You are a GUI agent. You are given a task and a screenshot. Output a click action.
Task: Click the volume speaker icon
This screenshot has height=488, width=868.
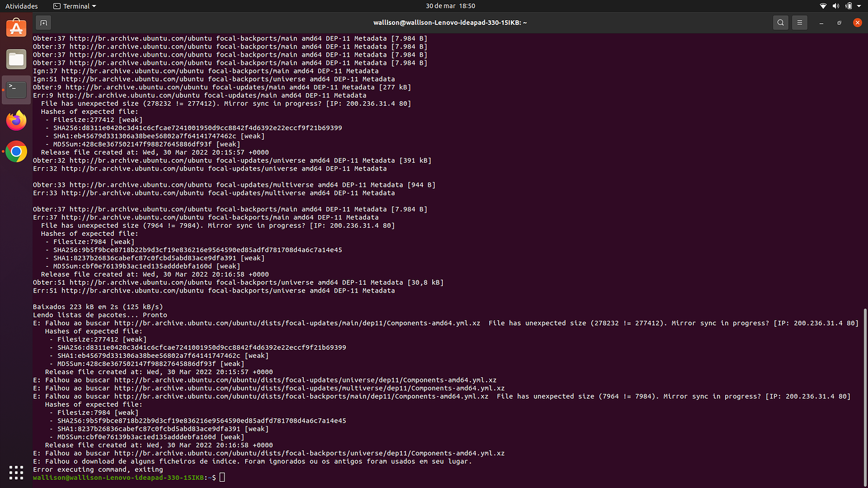[836, 6]
